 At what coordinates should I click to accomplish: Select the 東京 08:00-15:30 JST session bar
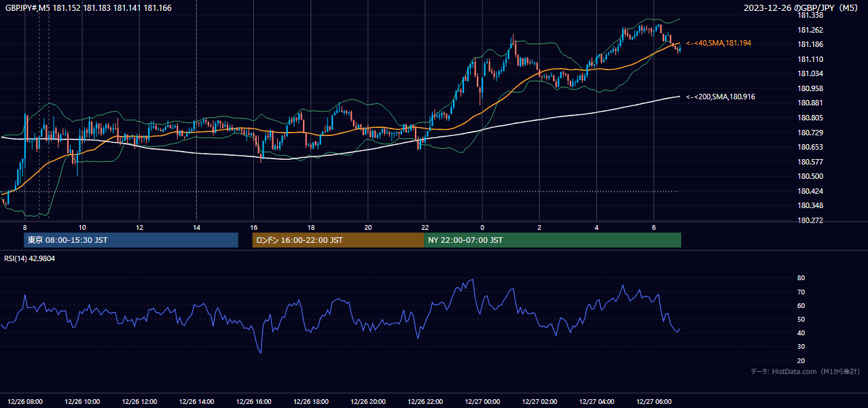131,240
